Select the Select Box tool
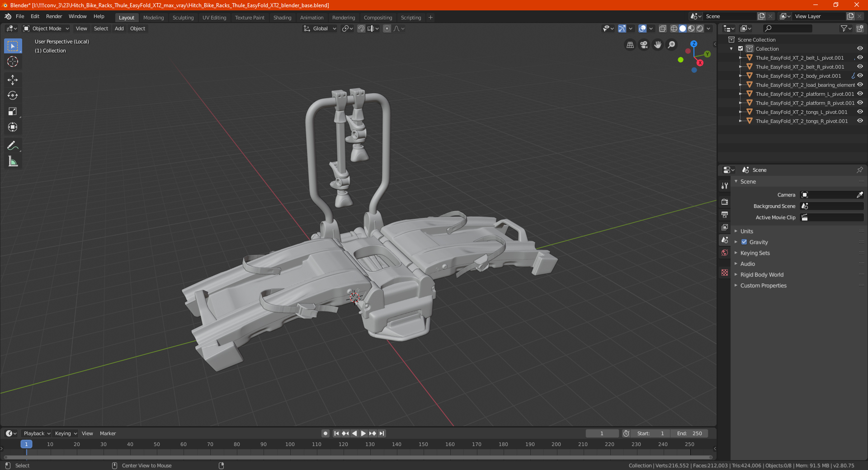Viewport: 868px width, 470px height. point(13,46)
